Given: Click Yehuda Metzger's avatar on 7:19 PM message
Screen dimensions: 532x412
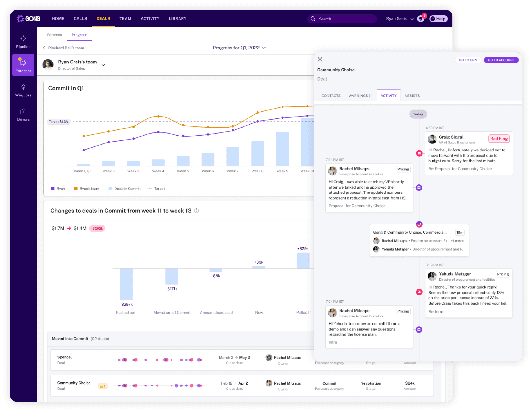Looking at the screenshot, I should coord(432,276).
